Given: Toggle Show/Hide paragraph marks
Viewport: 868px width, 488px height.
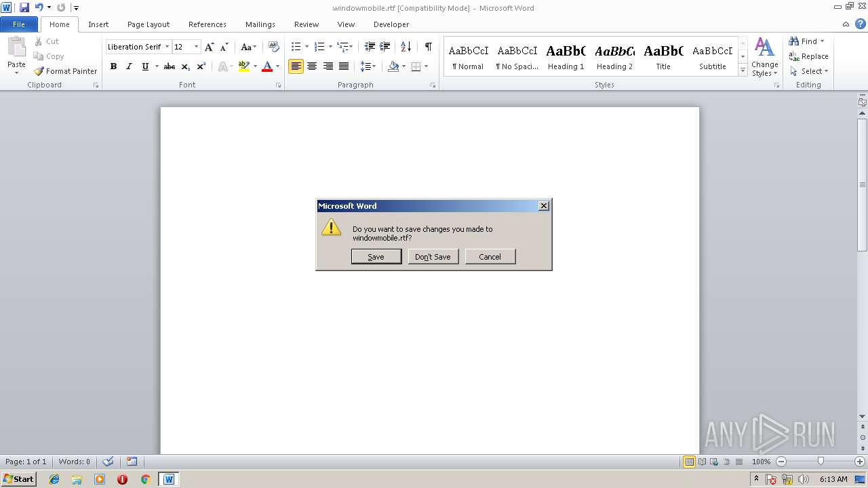Looking at the screenshot, I should click(x=428, y=47).
